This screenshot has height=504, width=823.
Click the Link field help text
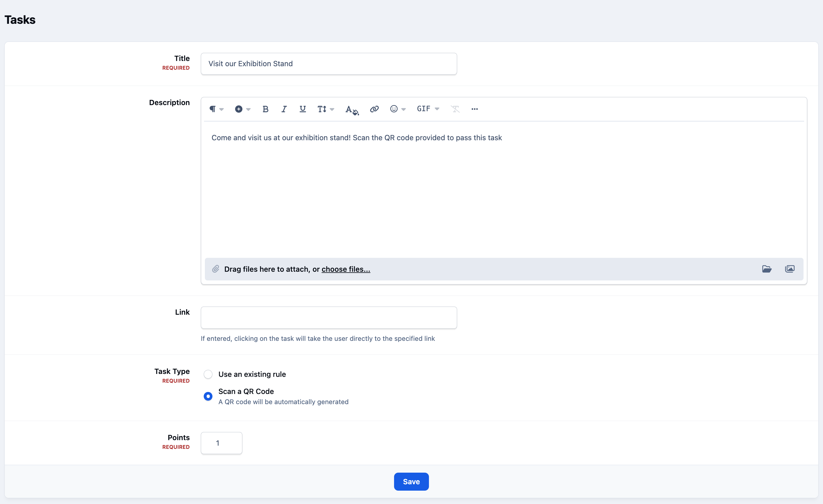[x=318, y=339]
